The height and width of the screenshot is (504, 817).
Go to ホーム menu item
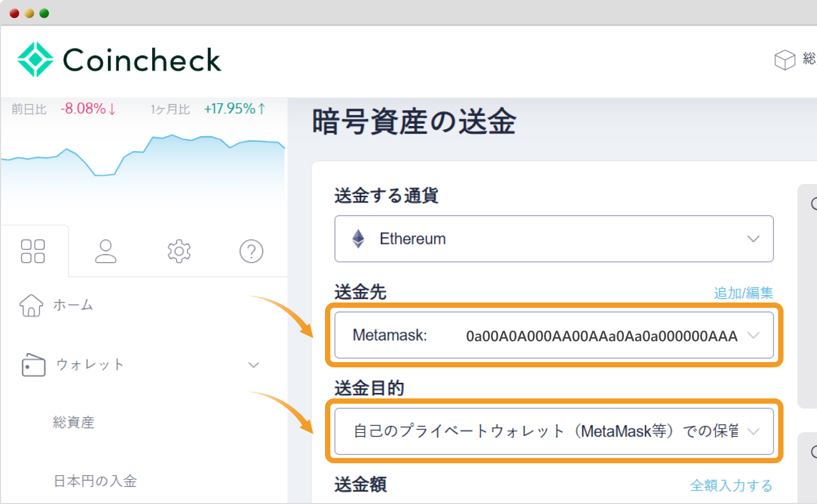[73, 305]
